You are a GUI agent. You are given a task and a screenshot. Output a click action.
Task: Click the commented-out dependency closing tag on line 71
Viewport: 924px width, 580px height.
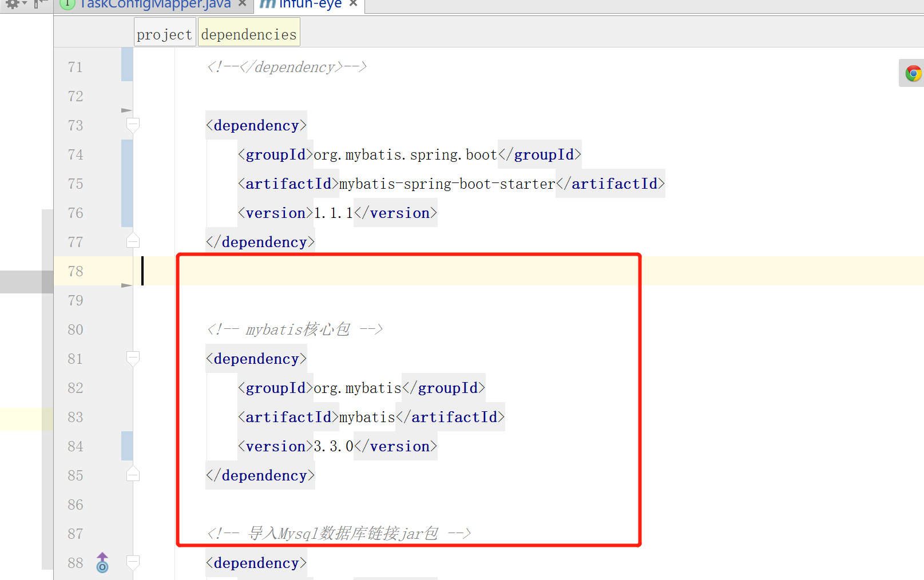[x=287, y=67]
